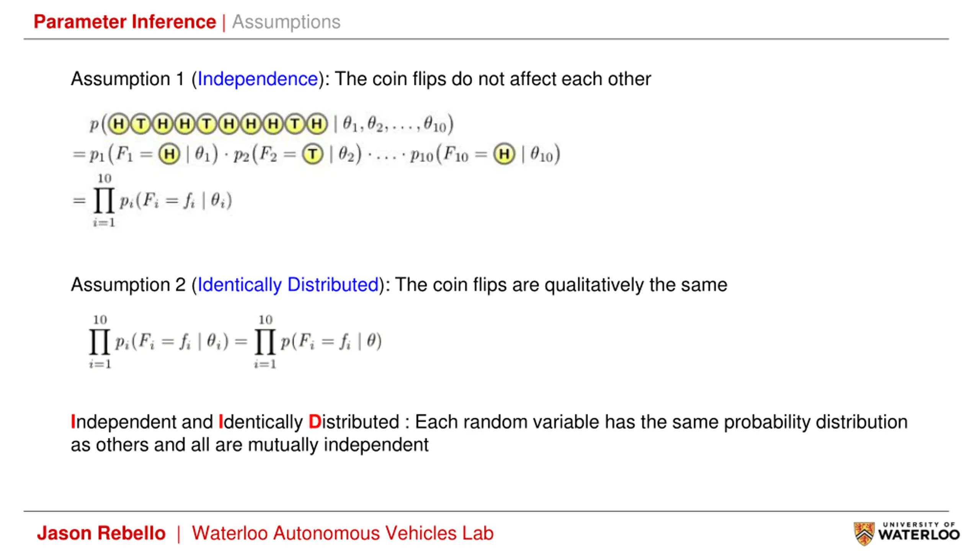Image resolution: width=980 pixels, height=551 pixels.
Task: Click the blue Identically Distributed text
Action: [x=288, y=285]
